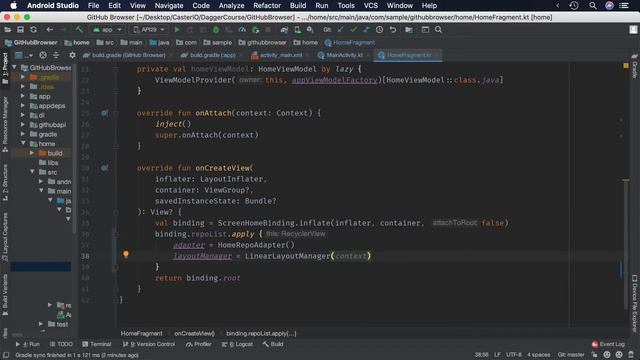Viewport: 640px width, 360px height.
Task: Open the project view options gear
Action: coord(72,55)
